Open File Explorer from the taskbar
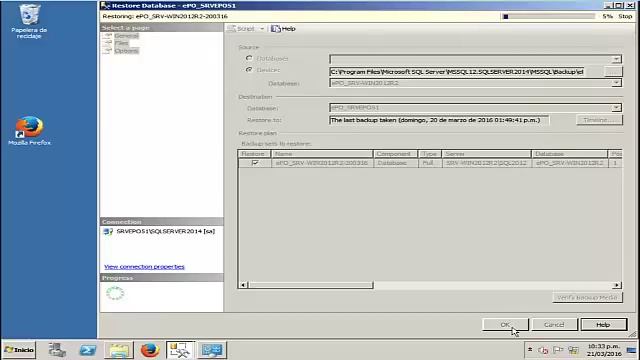 coord(119,350)
